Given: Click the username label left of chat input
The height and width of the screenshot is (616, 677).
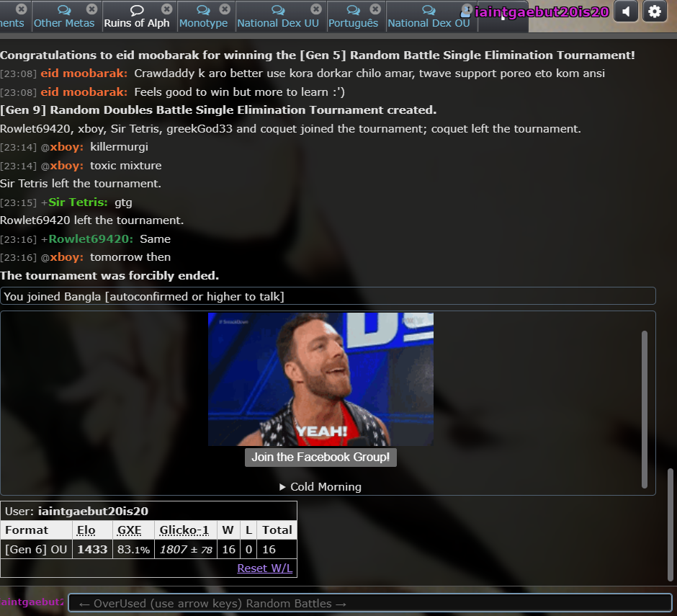Looking at the screenshot, I should click(32, 602).
